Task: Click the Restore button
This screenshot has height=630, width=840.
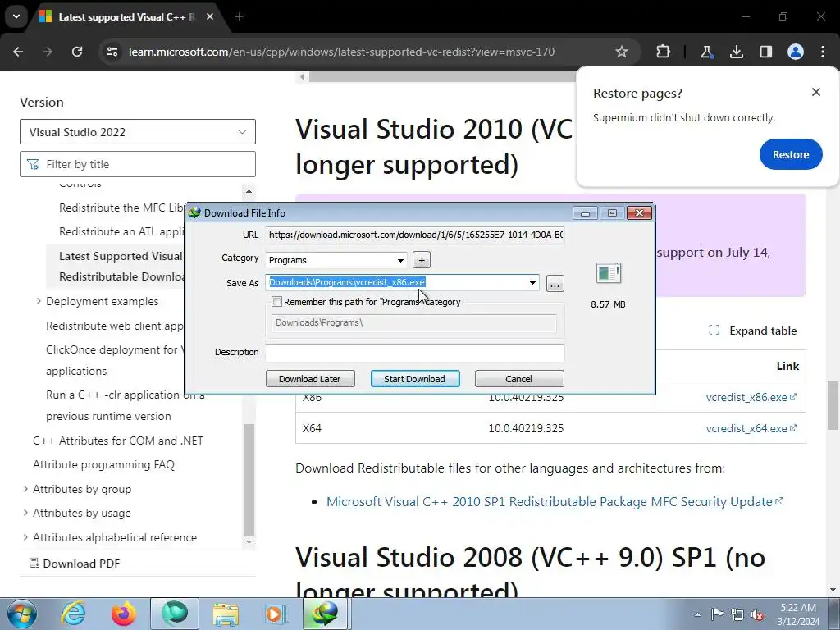Action: [x=791, y=154]
